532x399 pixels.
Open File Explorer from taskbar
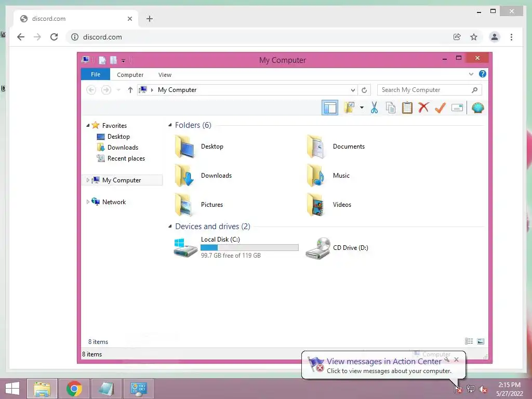pos(42,389)
